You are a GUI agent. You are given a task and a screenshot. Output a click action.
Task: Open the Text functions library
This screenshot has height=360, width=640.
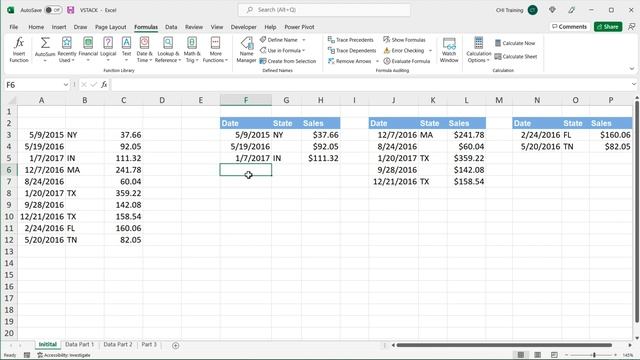coord(126,49)
